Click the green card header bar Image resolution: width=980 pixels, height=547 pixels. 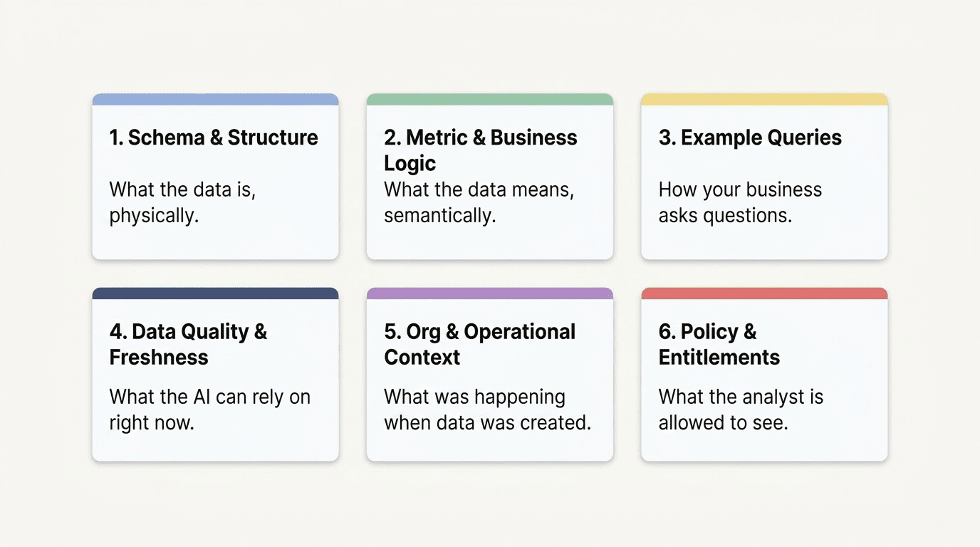489,100
